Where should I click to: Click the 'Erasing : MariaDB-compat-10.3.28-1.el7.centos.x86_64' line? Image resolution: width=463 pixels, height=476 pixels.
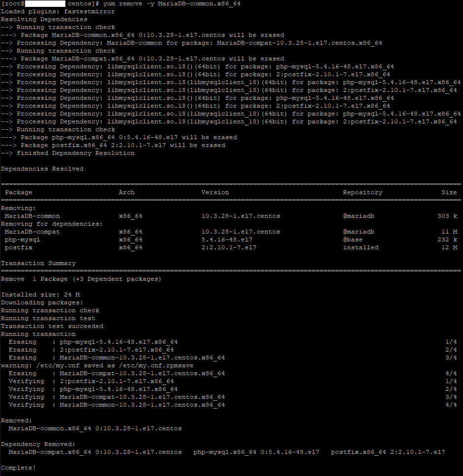[x=117, y=374]
